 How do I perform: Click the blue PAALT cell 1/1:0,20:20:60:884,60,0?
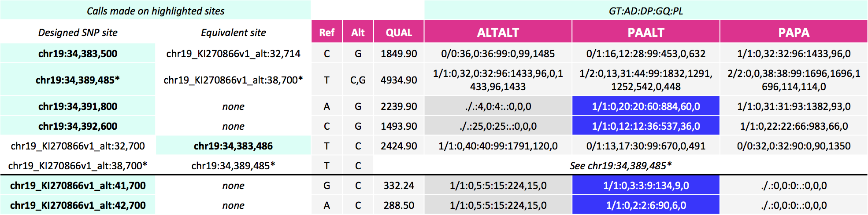click(646, 106)
